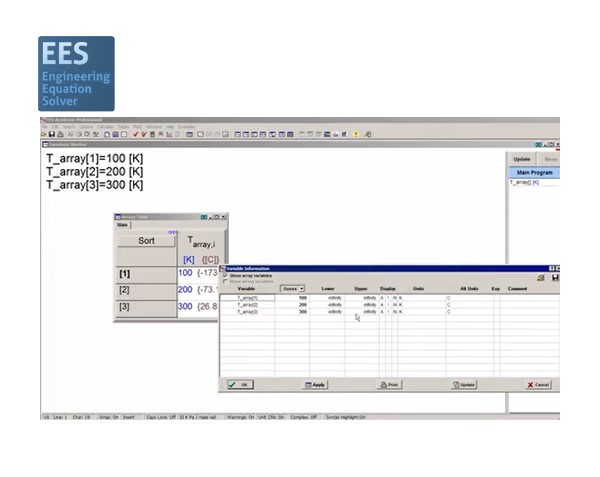
Task: Open the File menu
Action: pyautogui.click(x=44, y=127)
